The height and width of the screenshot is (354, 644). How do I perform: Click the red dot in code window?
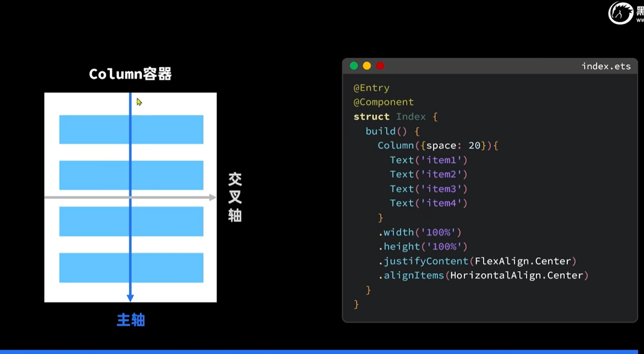click(380, 66)
